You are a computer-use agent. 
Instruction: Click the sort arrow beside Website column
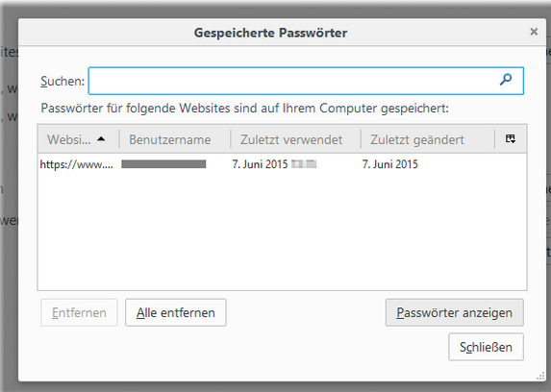(x=101, y=138)
